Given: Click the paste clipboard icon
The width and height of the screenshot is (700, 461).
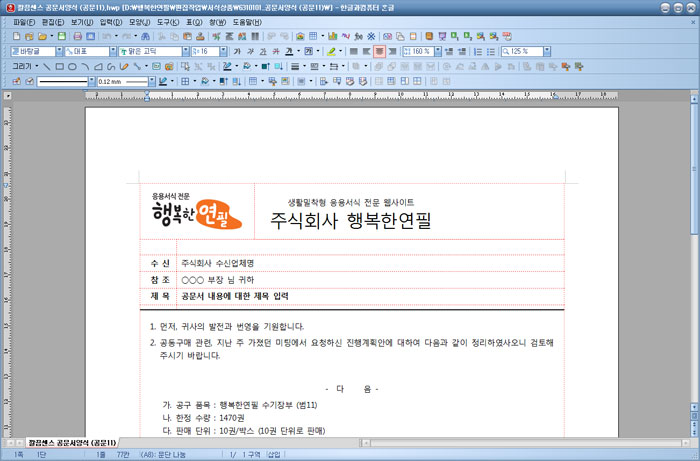Looking at the screenshot, I should point(188,36).
